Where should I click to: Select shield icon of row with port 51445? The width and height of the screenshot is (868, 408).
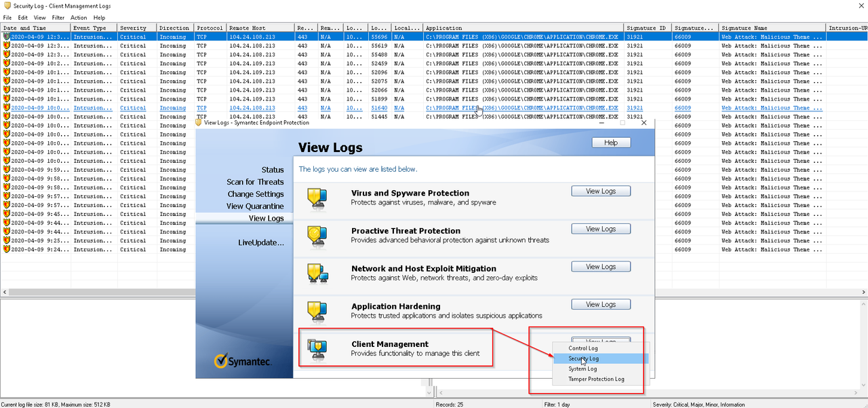7,116
